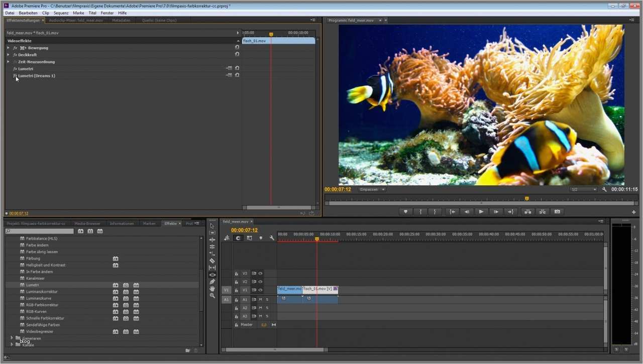Select the fisch_01.mov clip on track V1
The image size is (643, 364).
(x=319, y=289)
